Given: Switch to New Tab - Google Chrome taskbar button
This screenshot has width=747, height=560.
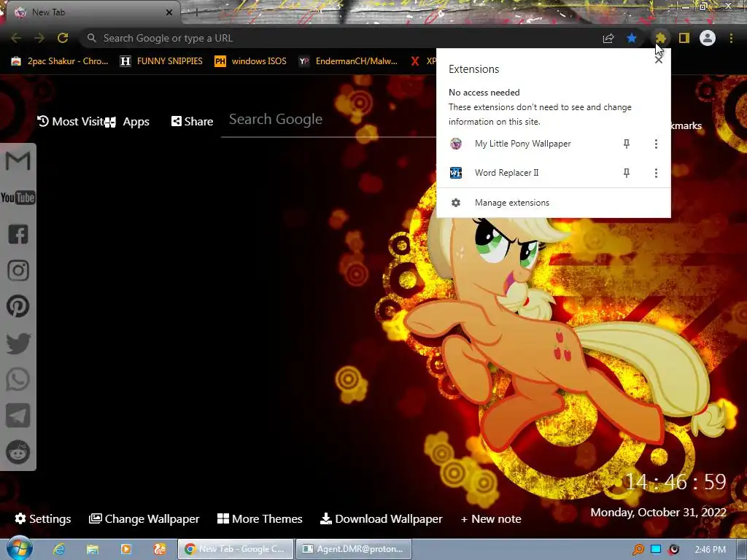Looking at the screenshot, I should (236, 549).
